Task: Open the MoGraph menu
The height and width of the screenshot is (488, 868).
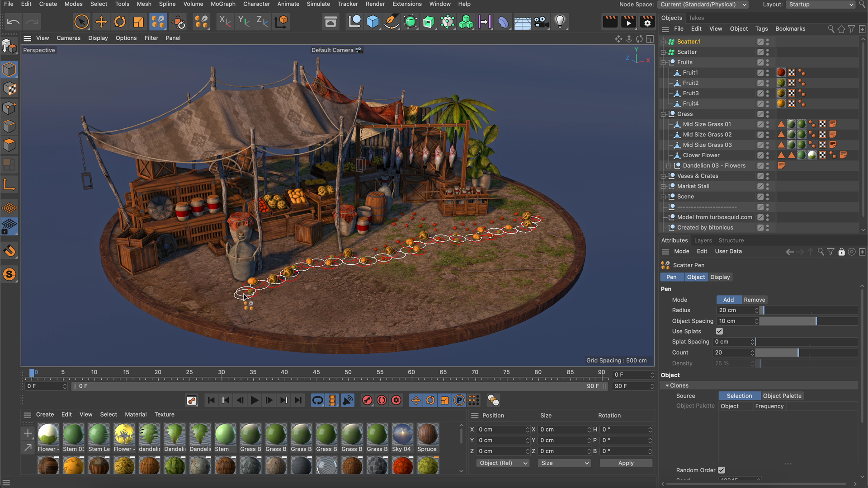Action: point(223,4)
